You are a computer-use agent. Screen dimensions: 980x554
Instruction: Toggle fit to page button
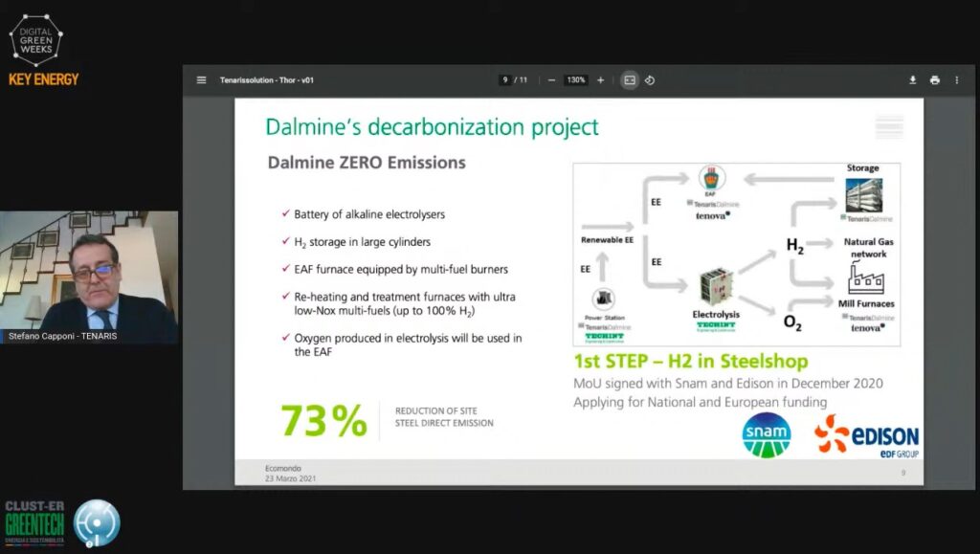[629, 80]
